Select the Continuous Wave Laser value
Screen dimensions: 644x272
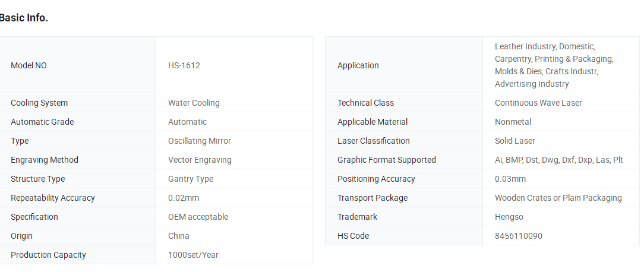point(538,103)
